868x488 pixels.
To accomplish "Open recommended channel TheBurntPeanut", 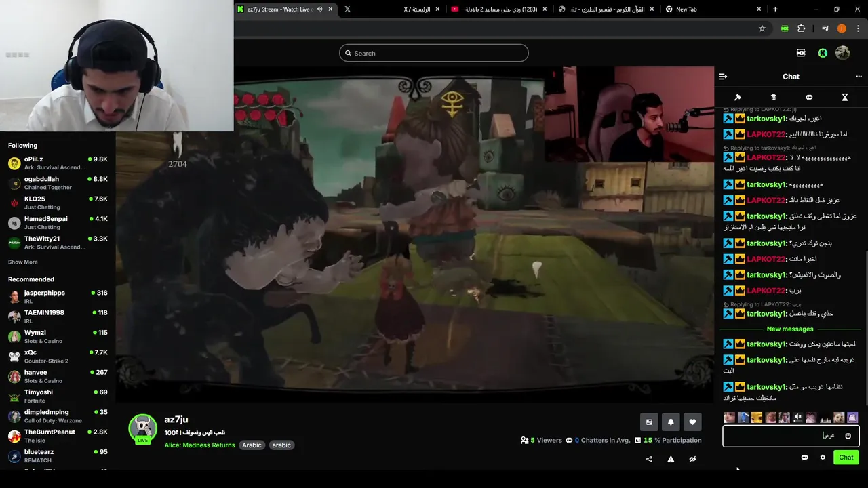I will pyautogui.click(x=58, y=436).
